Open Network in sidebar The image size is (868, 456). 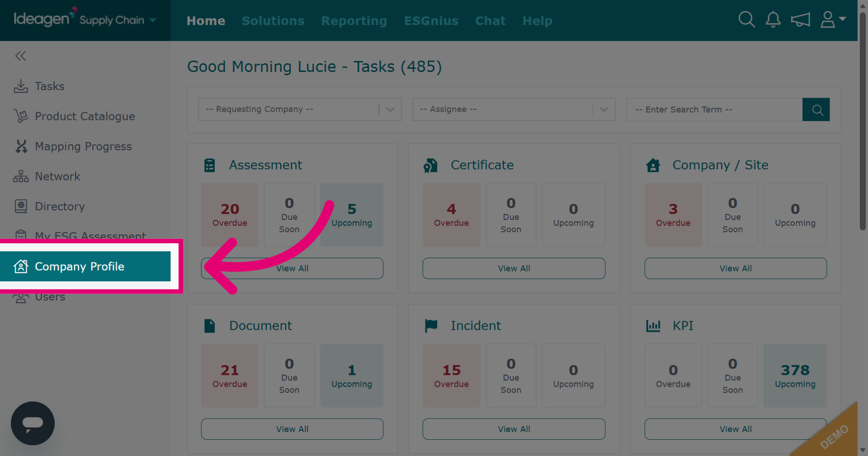[85, 176]
